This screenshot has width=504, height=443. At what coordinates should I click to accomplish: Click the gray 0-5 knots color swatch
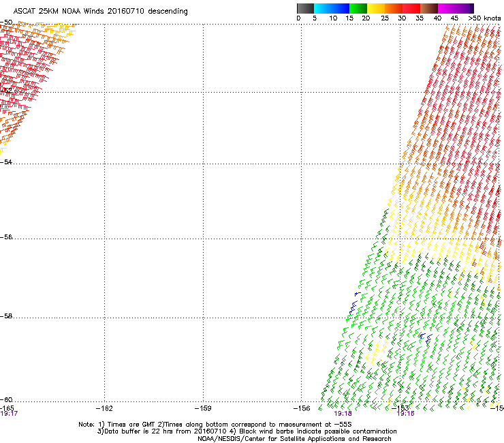[305, 8]
